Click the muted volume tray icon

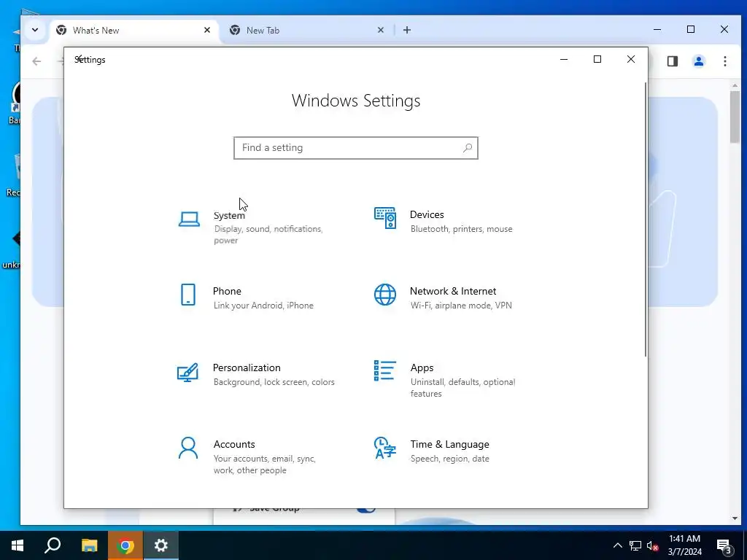[x=652, y=545]
